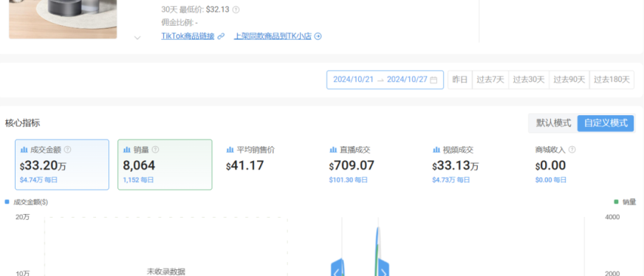Click the help icon beside 30天最低价
The height and width of the screenshot is (276, 644).
[236, 10]
